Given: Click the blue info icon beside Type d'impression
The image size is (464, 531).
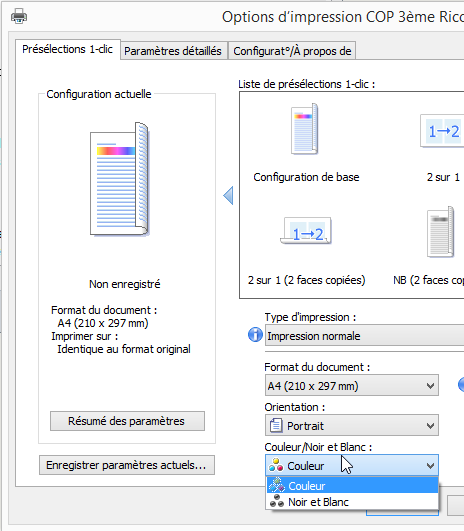Looking at the screenshot, I should [255, 335].
